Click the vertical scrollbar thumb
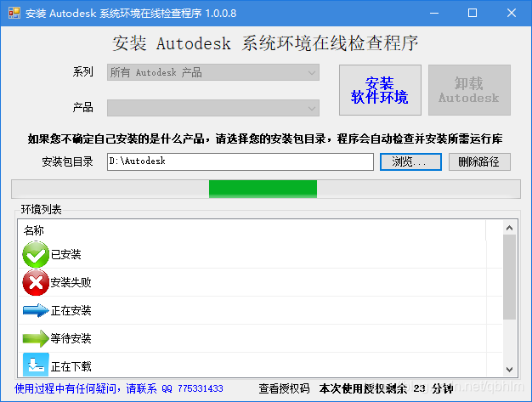This screenshot has width=532, height=402. pyautogui.click(x=509, y=277)
